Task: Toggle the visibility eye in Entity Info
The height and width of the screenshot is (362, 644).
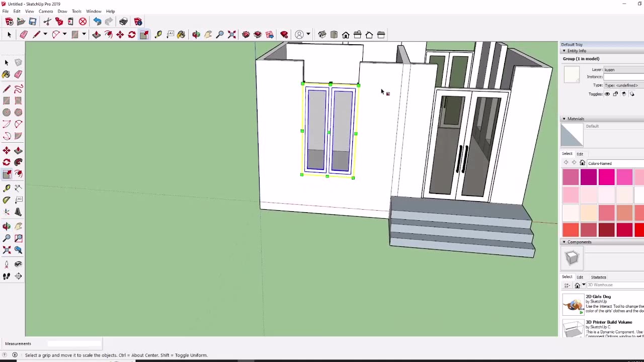Action: coord(607,94)
